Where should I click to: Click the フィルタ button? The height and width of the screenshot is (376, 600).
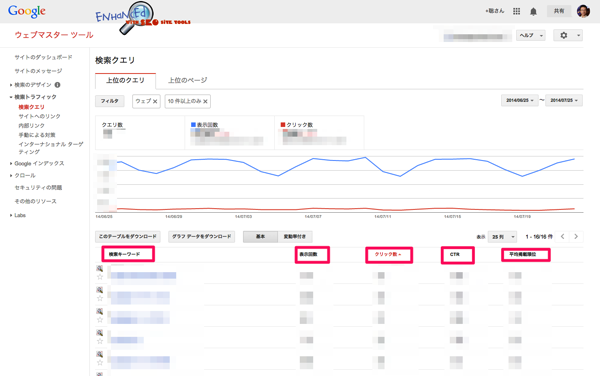109,101
